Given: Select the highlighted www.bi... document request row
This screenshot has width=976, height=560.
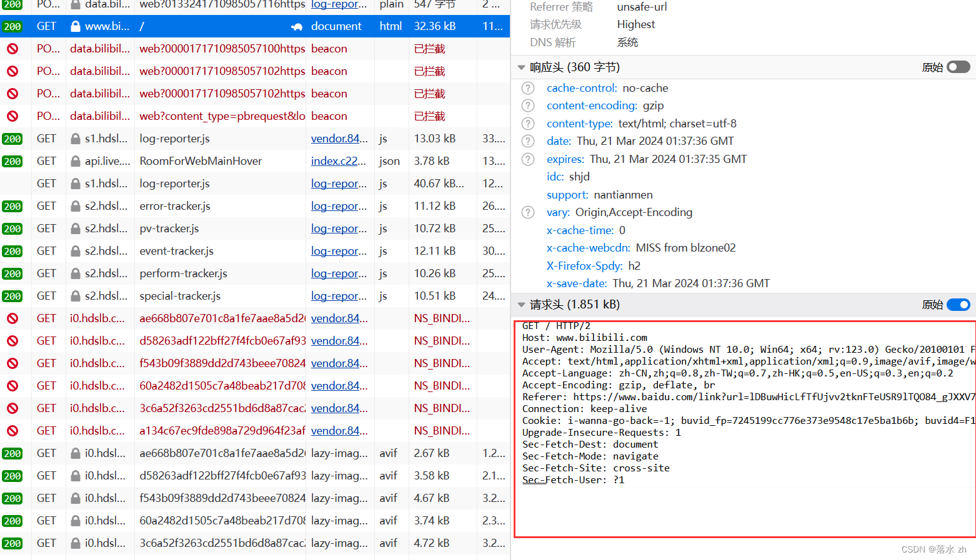Looking at the screenshot, I should tap(255, 26).
